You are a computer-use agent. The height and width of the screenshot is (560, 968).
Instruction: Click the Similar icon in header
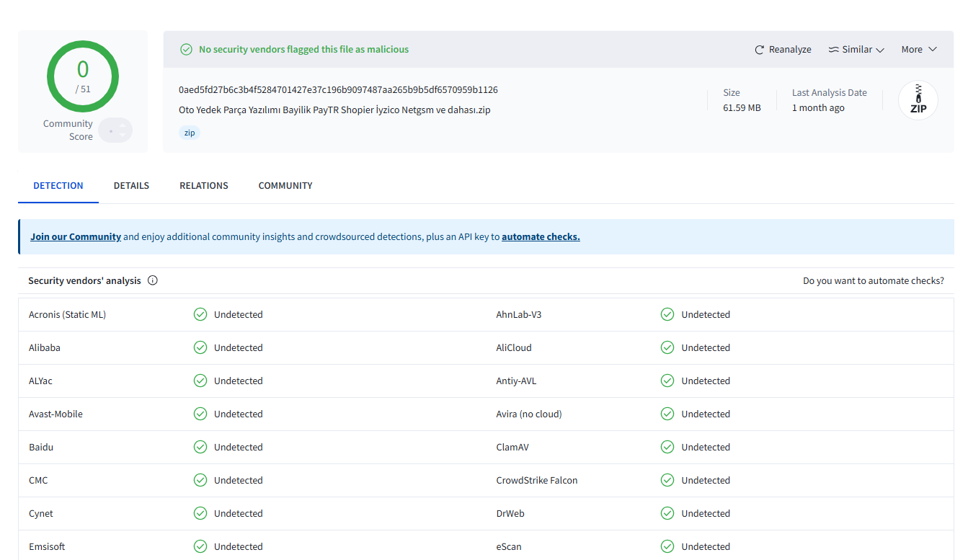(x=833, y=50)
